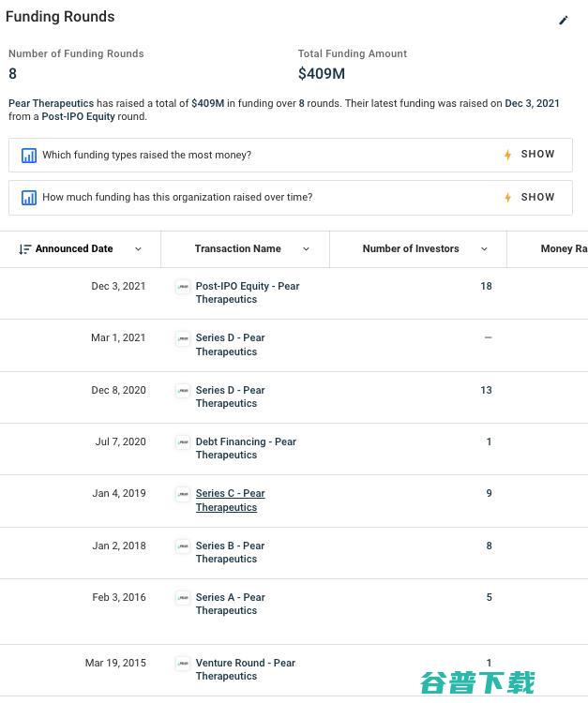The width and height of the screenshot is (588, 703).
Task: Click the $409M Total Funding Amount value
Action: 322,73
